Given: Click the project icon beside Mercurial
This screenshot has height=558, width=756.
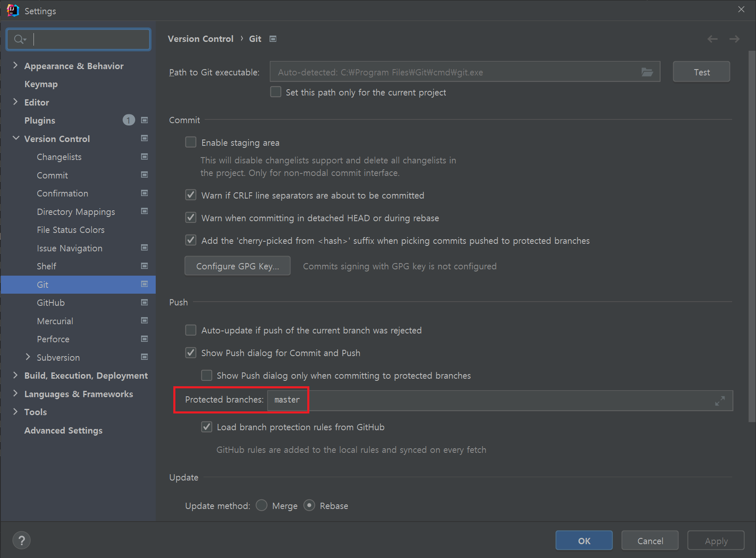Looking at the screenshot, I should point(144,320).
